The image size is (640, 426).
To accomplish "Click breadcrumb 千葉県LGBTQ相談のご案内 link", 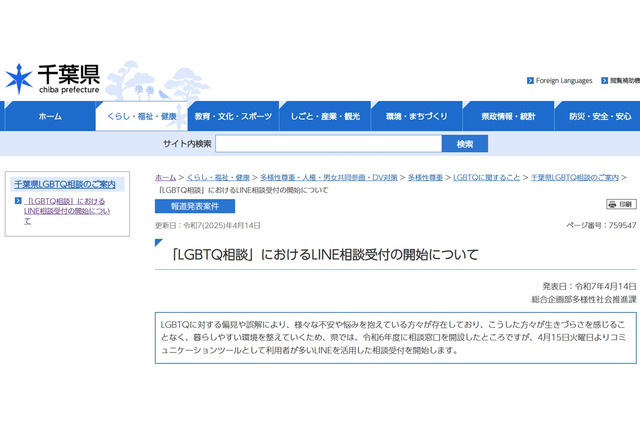I will (x=575, y=178).
